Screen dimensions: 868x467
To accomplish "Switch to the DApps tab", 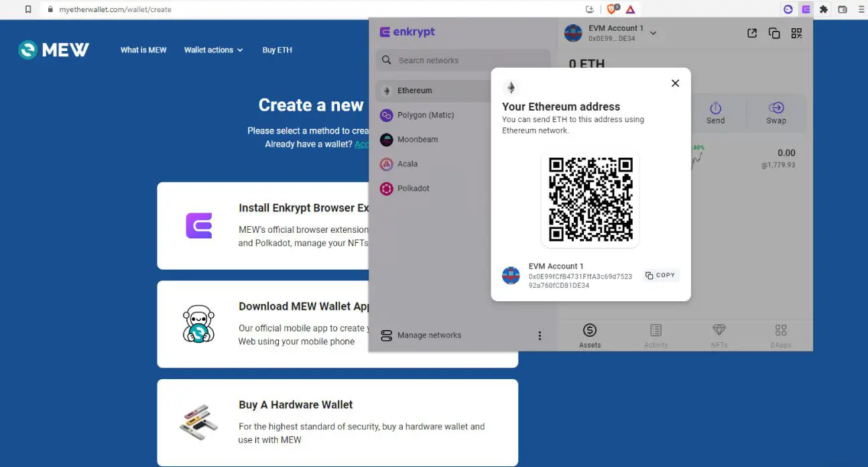I will coord(781,335).
